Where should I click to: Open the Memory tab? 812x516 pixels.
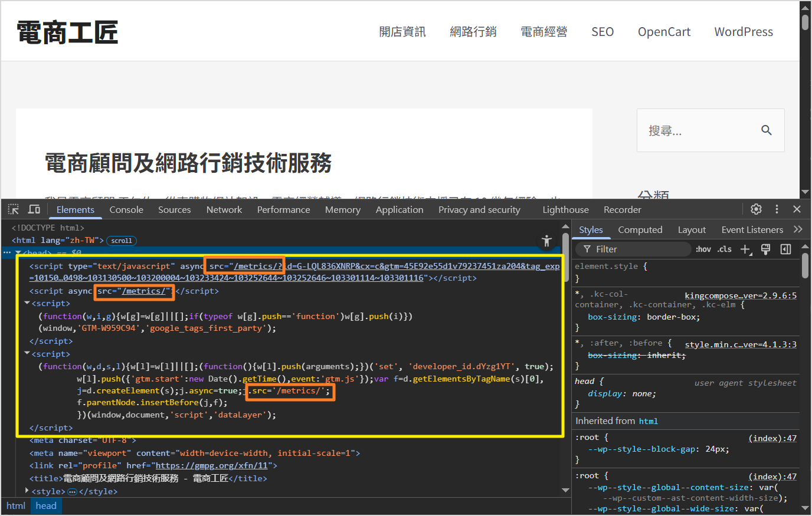tap(343, 209)
